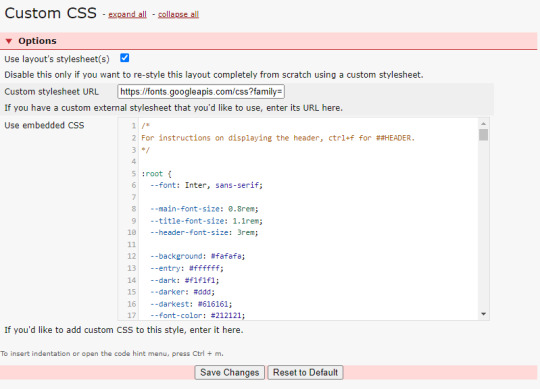Open the Options section header
540x389 pixels.
pyautogui.click(x=269, y=41)
